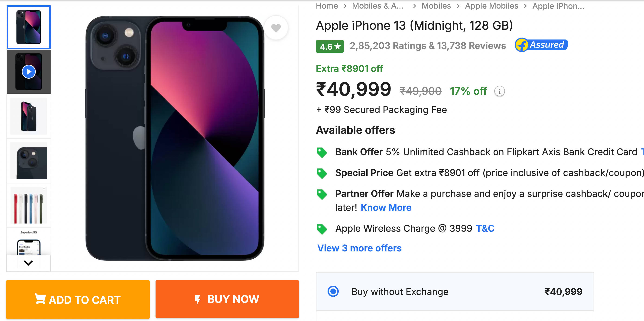644x321 pixels.
Task: Click the 4.6 star rating badge
Action: (x=329, y=46)
